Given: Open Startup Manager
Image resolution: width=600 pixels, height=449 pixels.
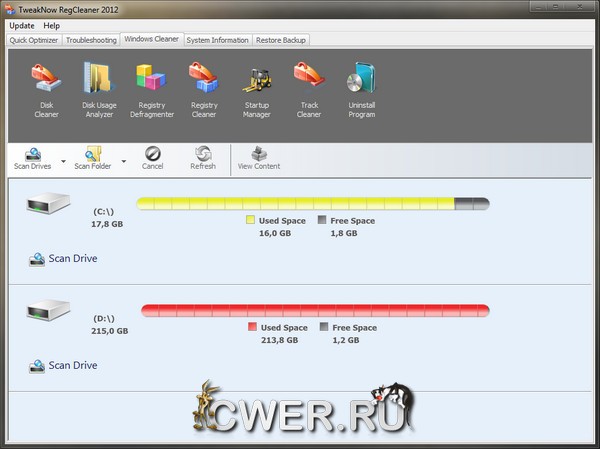Looking at the screenshot, I should pos(256,90).
